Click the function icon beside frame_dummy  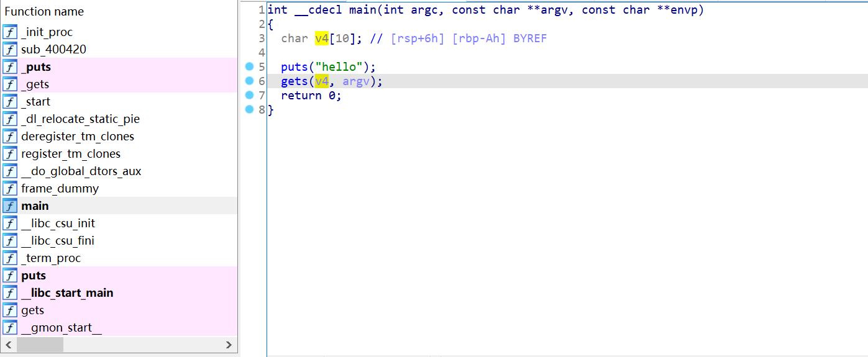[10, 189]
